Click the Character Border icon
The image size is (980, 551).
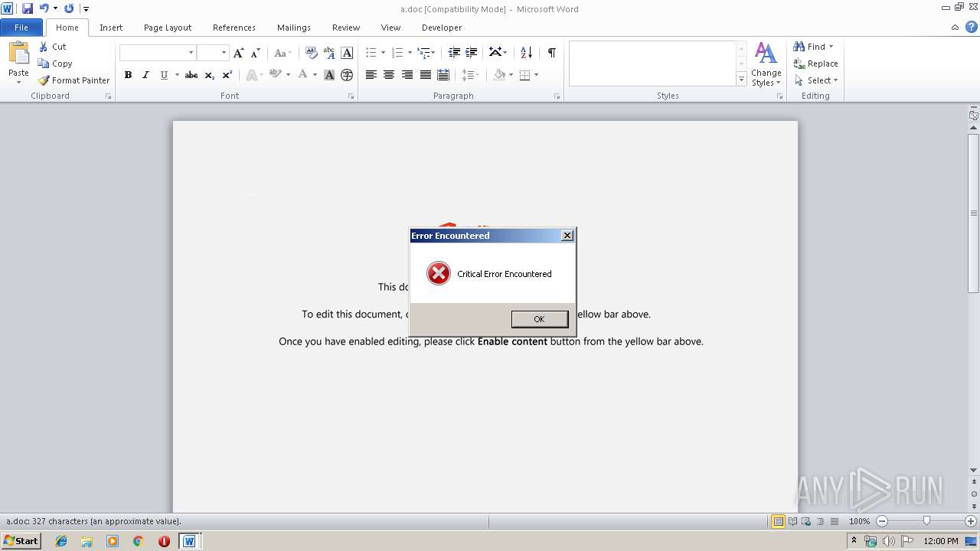click(x=347, y=53)
